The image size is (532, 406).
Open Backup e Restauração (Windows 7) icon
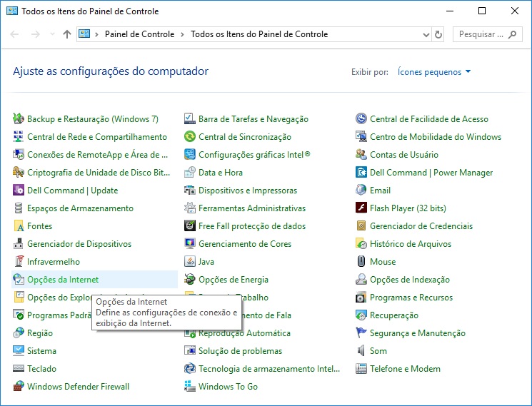click(19, 118)
